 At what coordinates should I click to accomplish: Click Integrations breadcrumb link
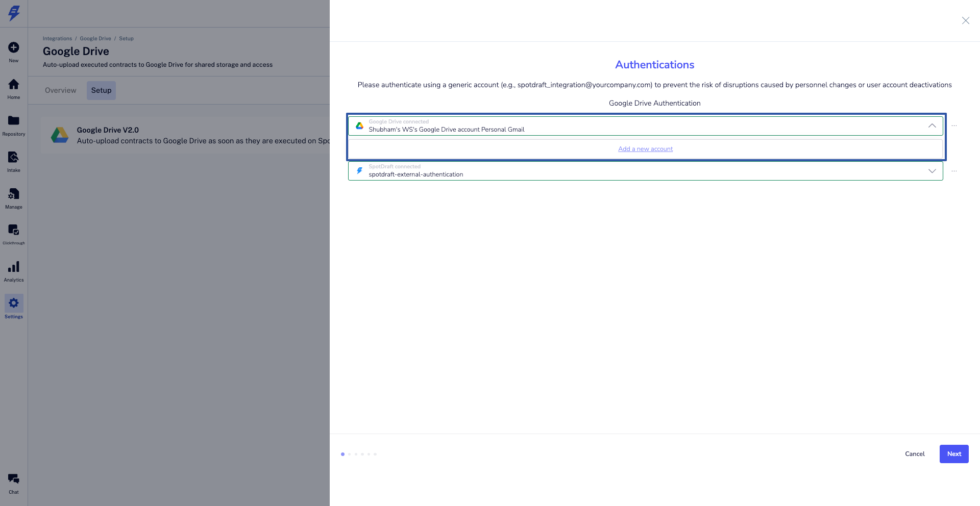pos(57,39)
